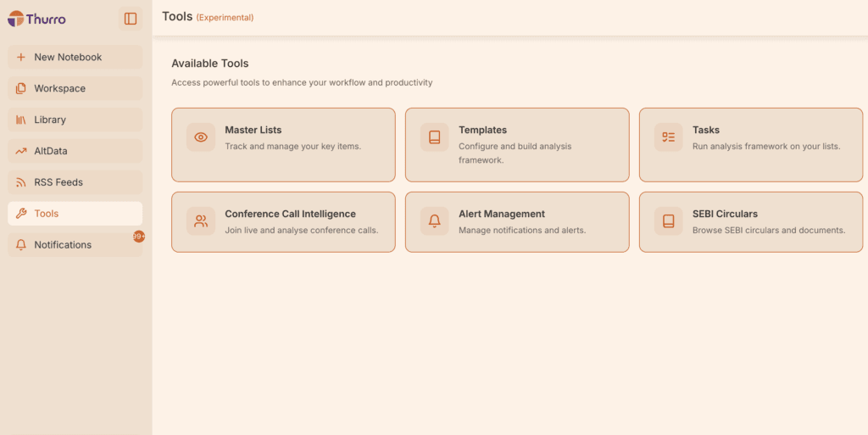The width and height of the screenshot is (868, 435).
Task: Click the book icon on Templates card
Action: click(435, 137)
